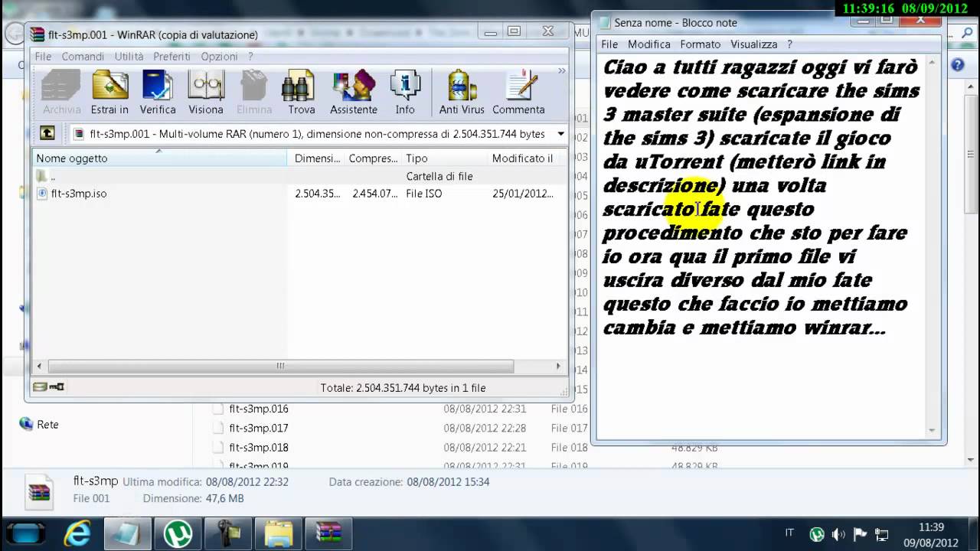Open the Formato menu in Blocco note
This screenshot has width=980, height=551.
pyautogui.click(x=701, y=44)
